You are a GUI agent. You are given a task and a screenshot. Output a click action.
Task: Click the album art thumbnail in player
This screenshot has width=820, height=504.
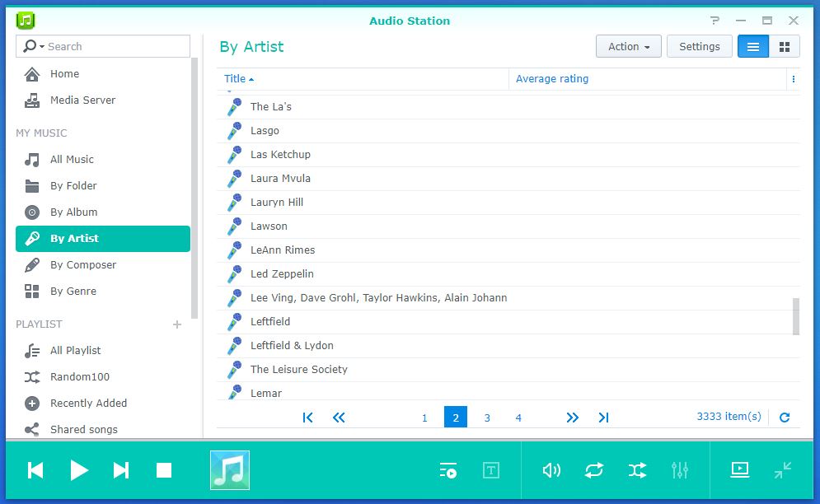[x=230, y=470]
